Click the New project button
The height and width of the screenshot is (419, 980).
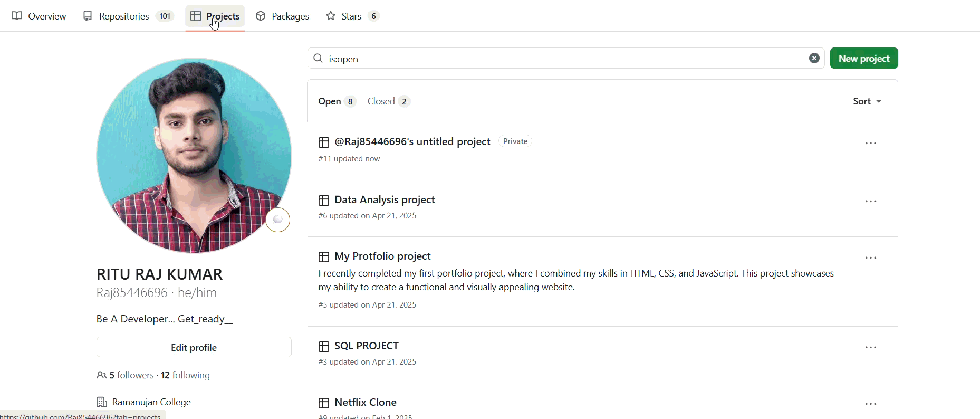tap(863, 58)
